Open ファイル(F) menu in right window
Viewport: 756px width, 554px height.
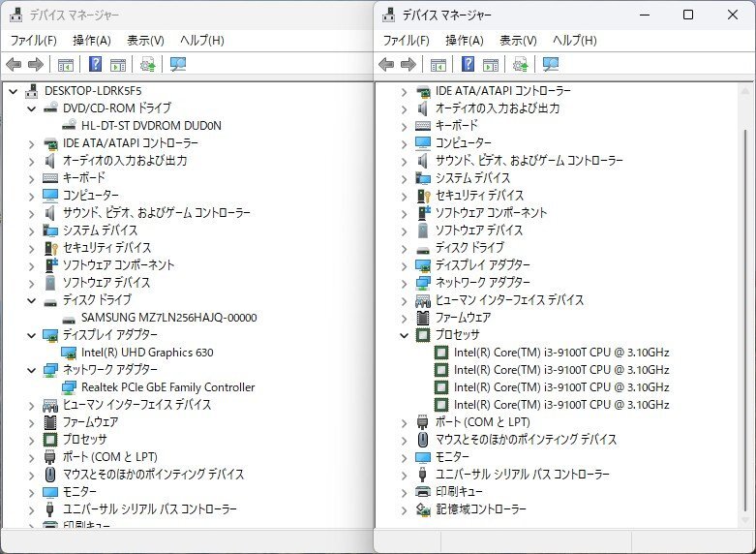(406, 41)
